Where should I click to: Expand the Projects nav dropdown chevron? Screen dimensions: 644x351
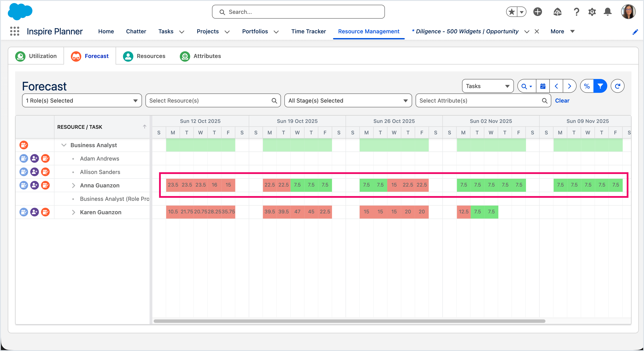click(x=227, y=32)
